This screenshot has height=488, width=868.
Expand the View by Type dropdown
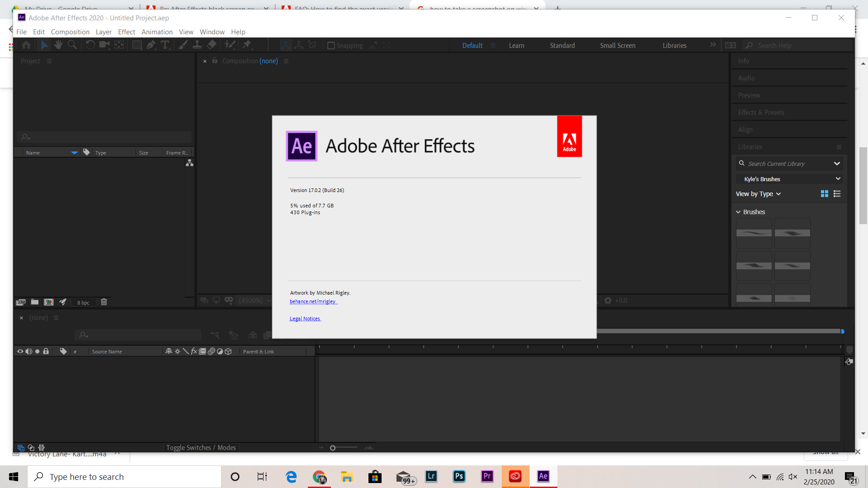pyautogui.click(x=759, y=193)
